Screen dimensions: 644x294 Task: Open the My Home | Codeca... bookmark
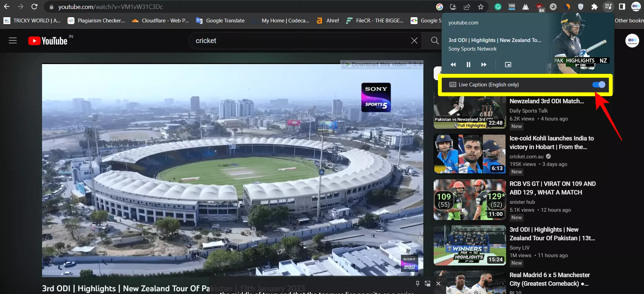(x=281, y=21)
